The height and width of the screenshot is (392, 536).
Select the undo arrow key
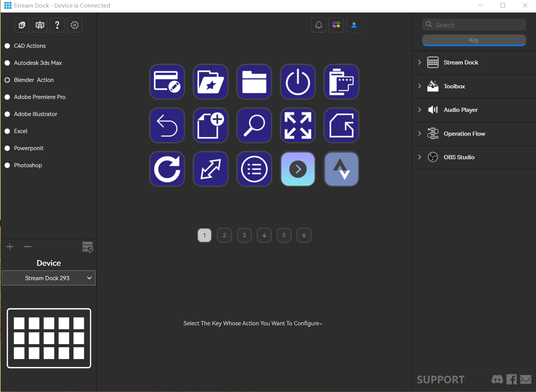point(167,125)
